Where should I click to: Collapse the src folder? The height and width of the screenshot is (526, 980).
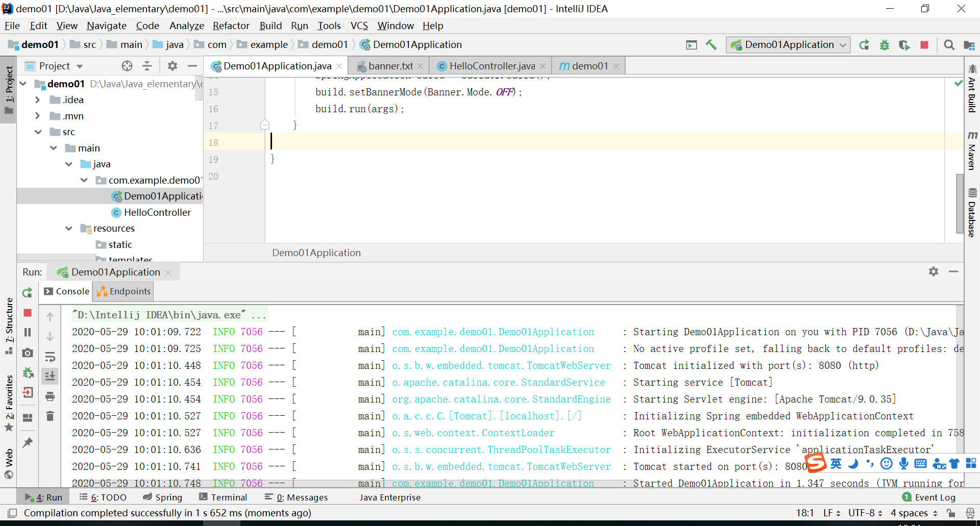pos(38,132)
